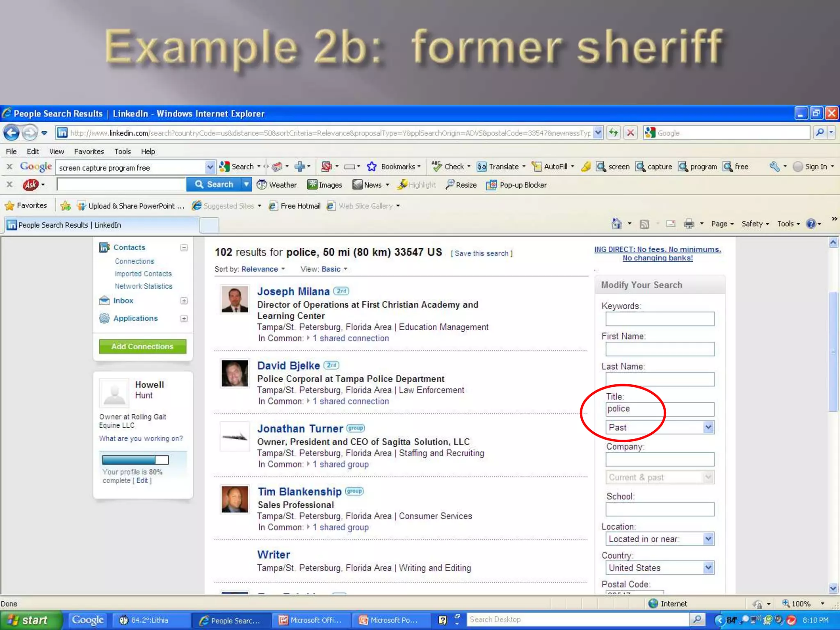Click the Images button in Ask toolbar

point(324,185)
